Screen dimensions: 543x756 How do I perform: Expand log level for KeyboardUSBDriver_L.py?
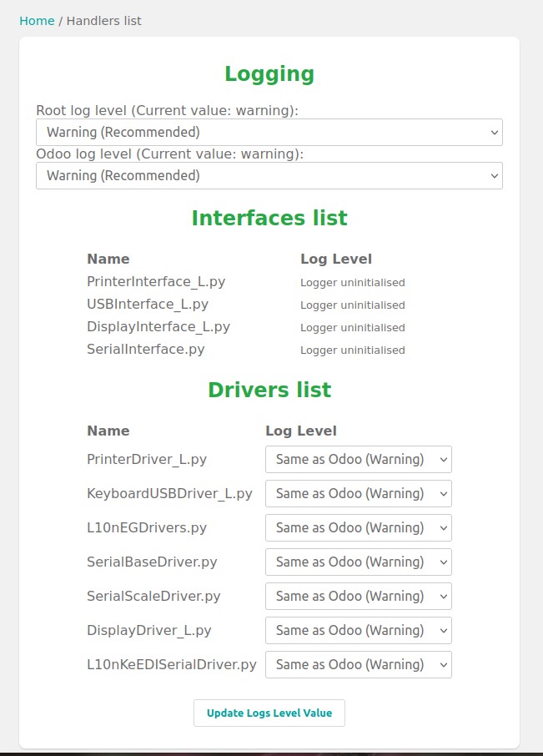pyautogui.click(x=359, y=494)
